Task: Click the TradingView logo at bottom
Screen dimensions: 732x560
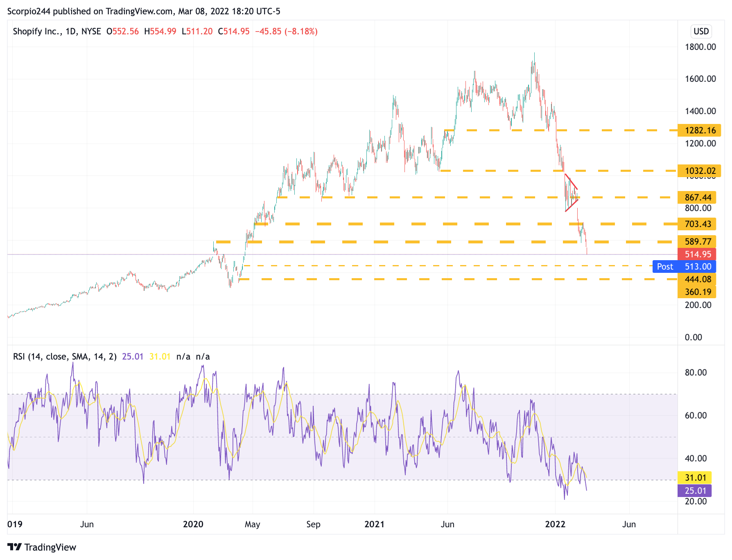Action: 42,547
